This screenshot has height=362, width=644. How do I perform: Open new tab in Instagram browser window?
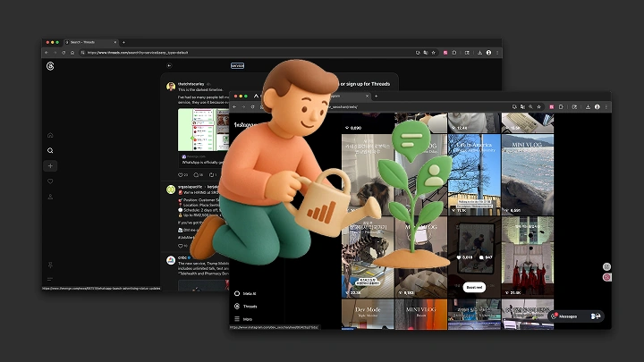[376, 96]
